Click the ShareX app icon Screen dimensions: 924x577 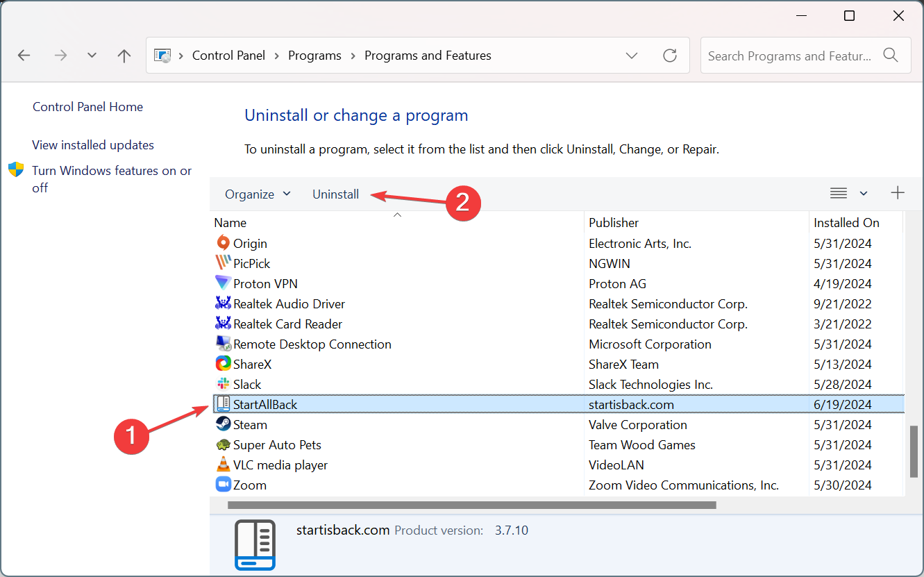(223, 364)
